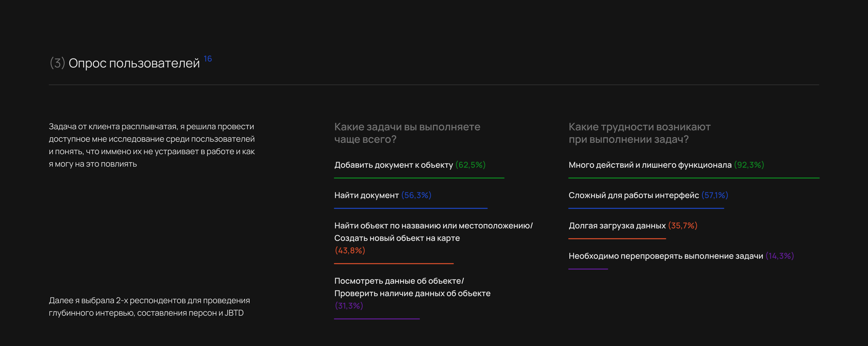Click the '(3)' section number

(x=57, y=63)
